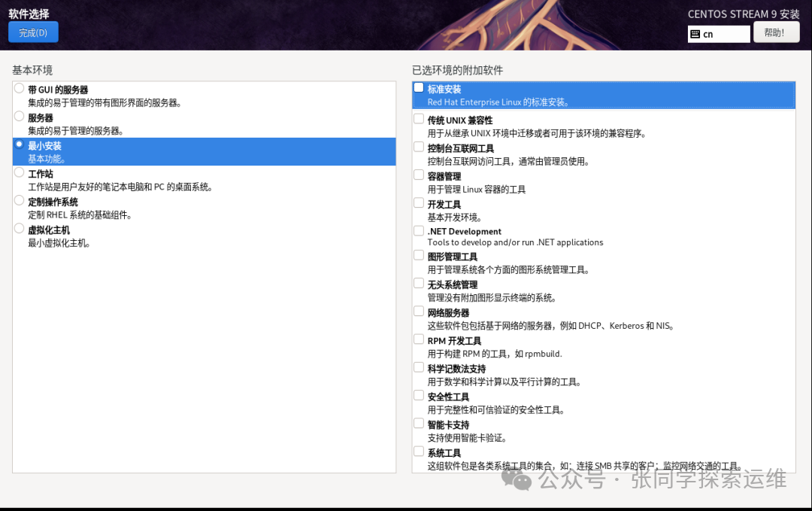Switch to the 工作站 environment
Viewport: 812px width, 511px height.
pos(18,172)
